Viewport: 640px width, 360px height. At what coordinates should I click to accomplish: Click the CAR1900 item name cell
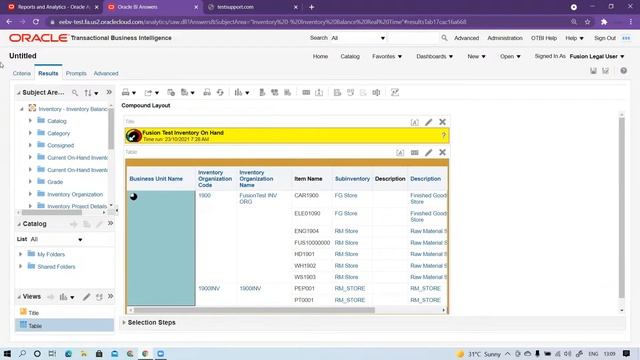click(307, 196)
